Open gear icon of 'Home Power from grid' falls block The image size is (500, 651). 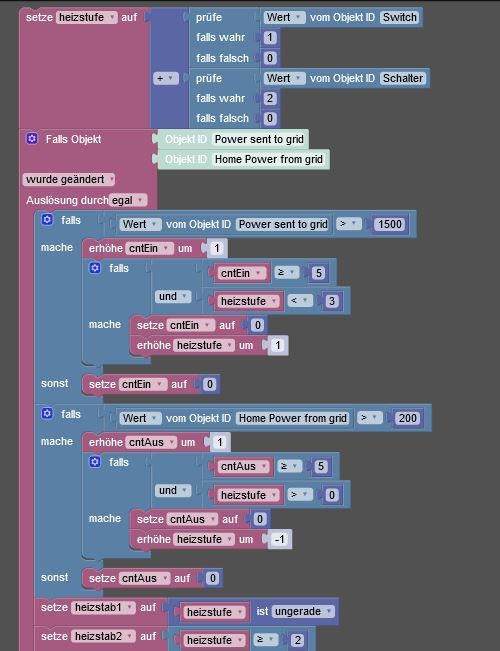point(47,414)
